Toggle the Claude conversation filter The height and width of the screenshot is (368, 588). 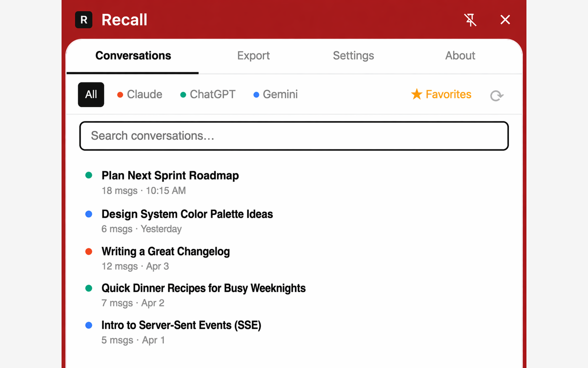pos(139,94)
